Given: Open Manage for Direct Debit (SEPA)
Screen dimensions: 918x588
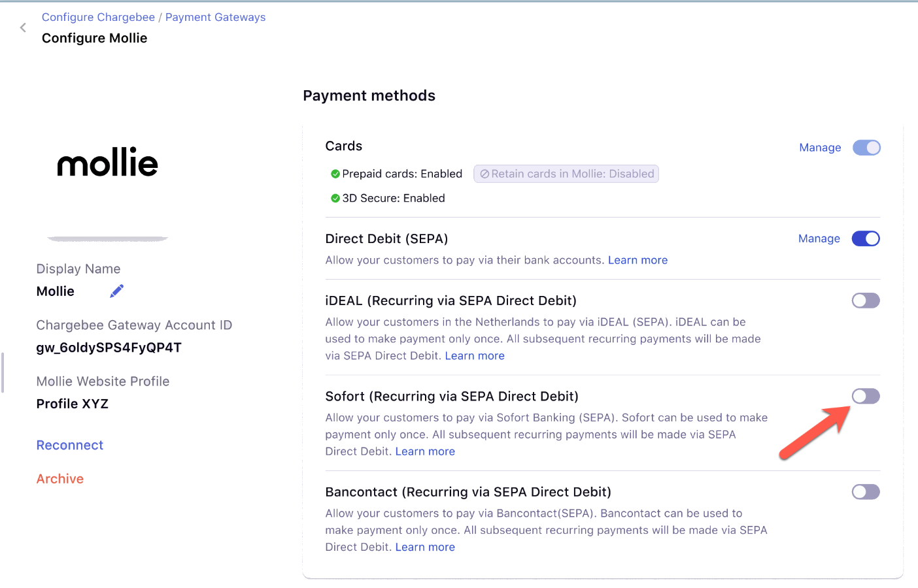Looking at the screenshot, I should tap(819, 238).
